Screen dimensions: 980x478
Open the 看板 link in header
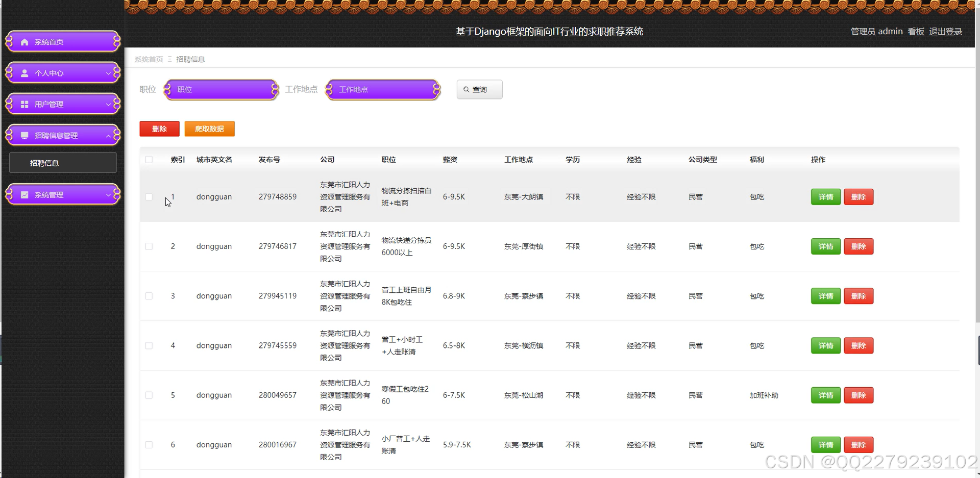(916, 32)
